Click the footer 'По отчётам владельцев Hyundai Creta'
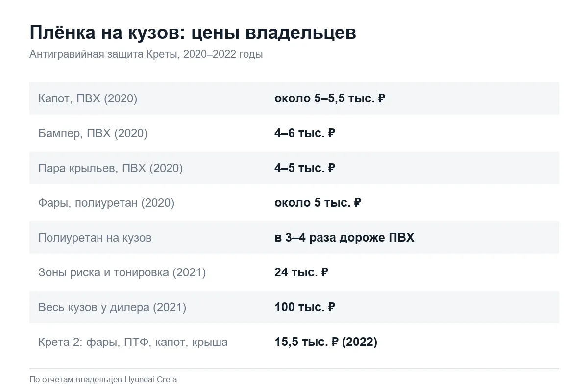The width and height of the screenshot is (588, 392). point(103,379)
